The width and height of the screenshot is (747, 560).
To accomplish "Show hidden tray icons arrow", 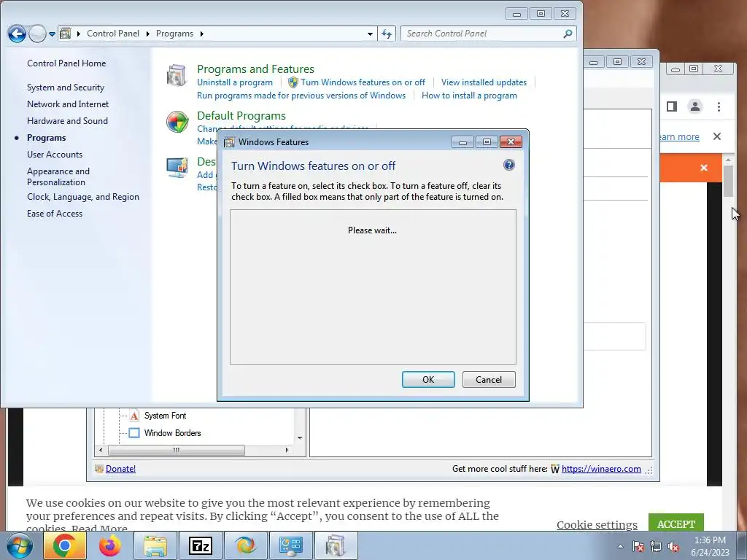I will click(620, 546).
